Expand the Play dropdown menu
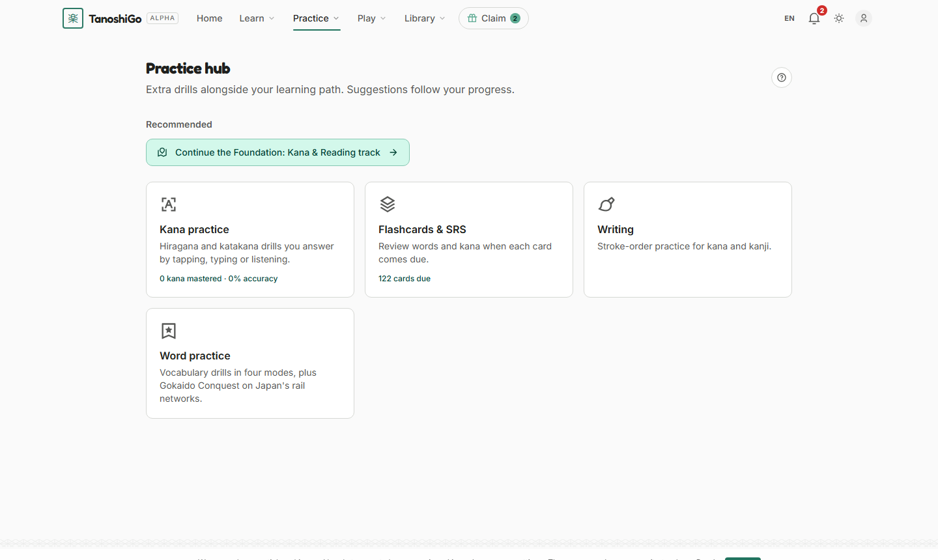Viewport: 938px width, 560px height. tap(371, 18)
